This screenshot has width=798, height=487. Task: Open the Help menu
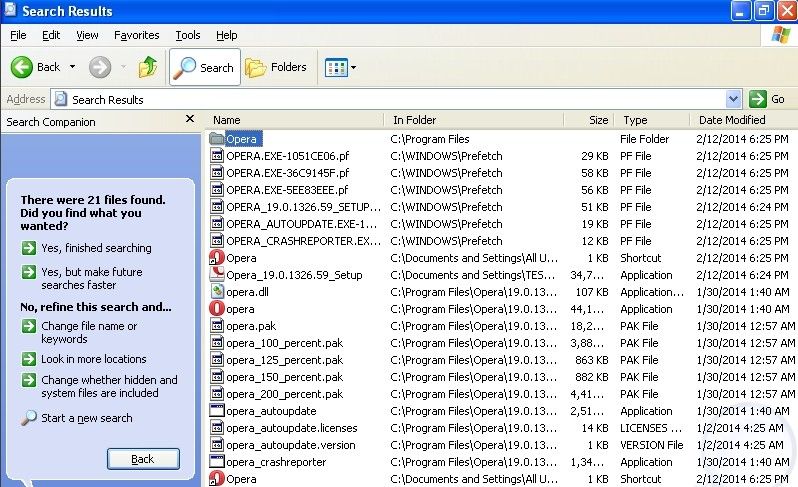[226, 35]
